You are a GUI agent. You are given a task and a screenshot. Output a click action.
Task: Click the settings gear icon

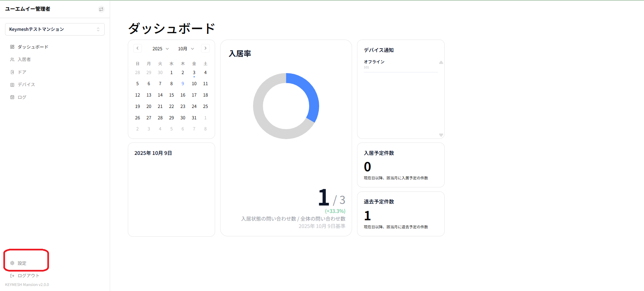point(12,263)
